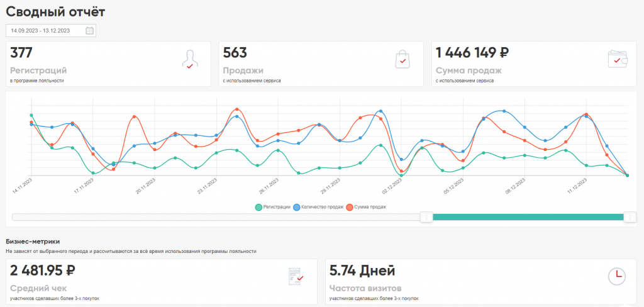Image resolution: width=644 pixels, height=307 pixels.
Task: Click the right handle of range slider
Action: (629, 217)
